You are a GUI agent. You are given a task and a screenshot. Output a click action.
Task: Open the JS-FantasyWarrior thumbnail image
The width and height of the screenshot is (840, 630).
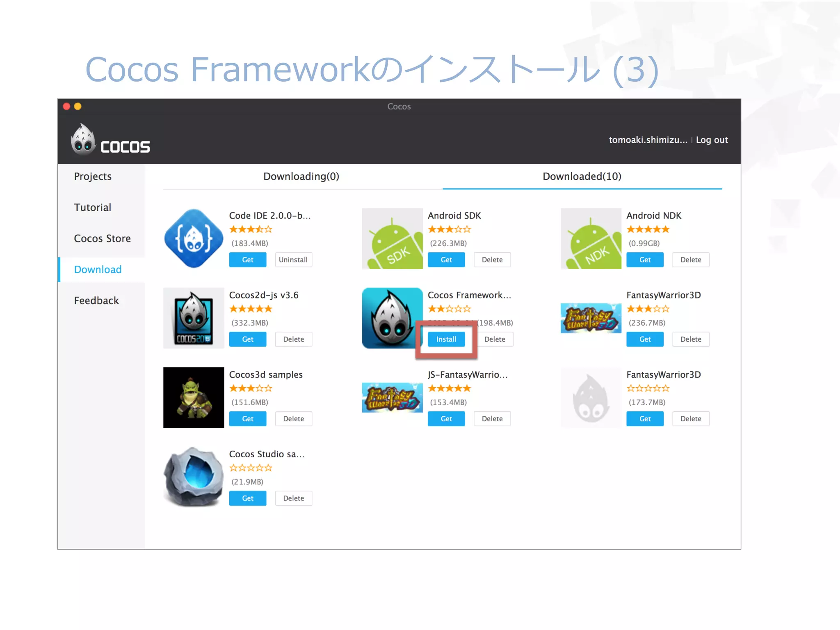392,397
